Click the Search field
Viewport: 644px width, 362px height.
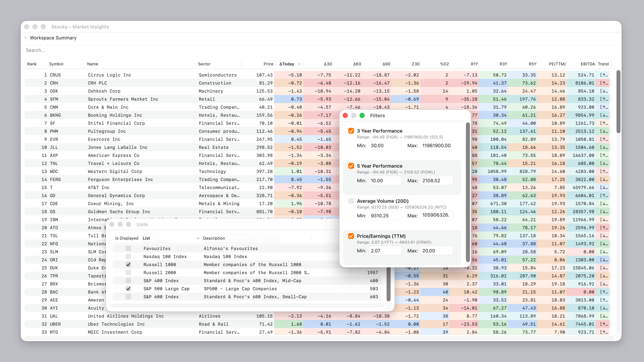322,50
